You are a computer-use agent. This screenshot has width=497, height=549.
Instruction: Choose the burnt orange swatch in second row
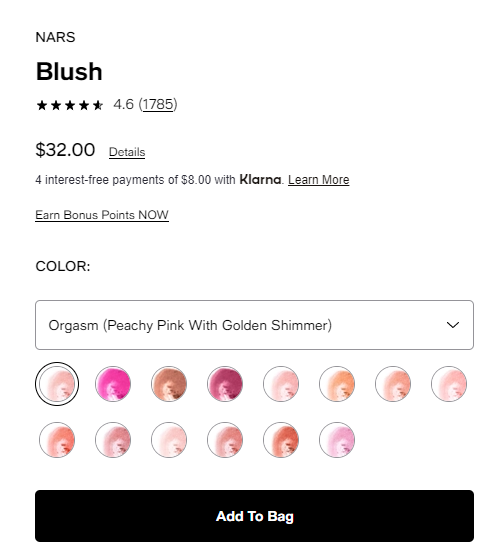[281, 440]
